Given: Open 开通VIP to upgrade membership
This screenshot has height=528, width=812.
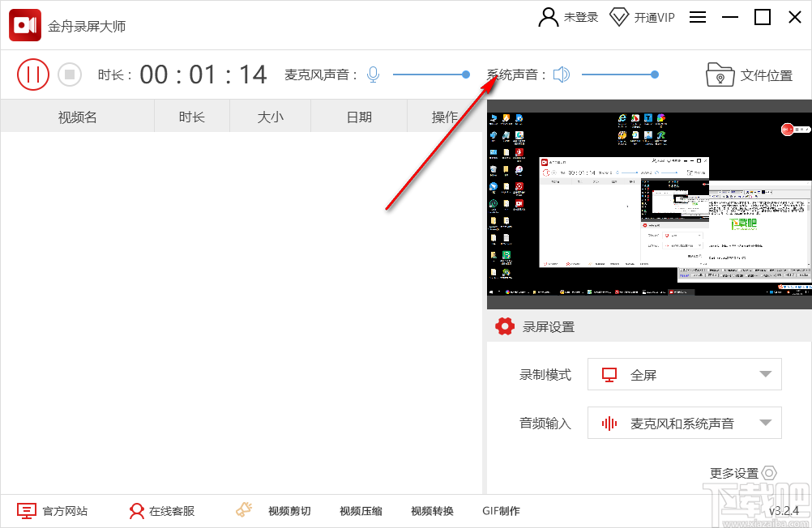Looking at the screenshot, I should pyautogui.click(x=643, y=17).
